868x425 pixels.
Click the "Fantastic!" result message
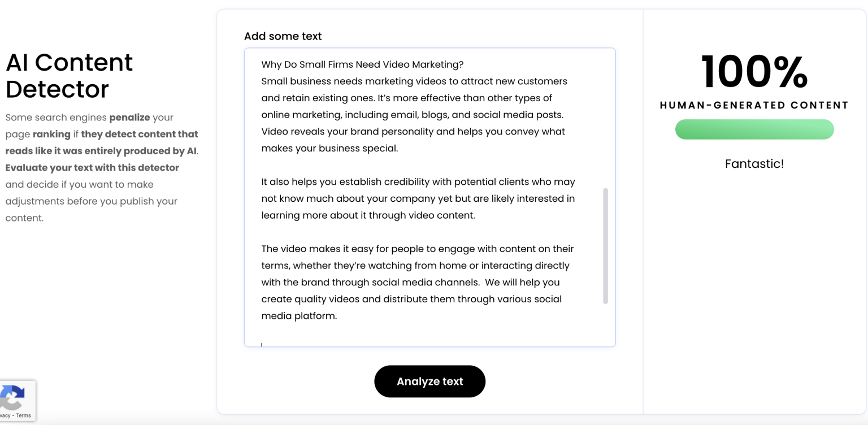(x=754, y=164)
